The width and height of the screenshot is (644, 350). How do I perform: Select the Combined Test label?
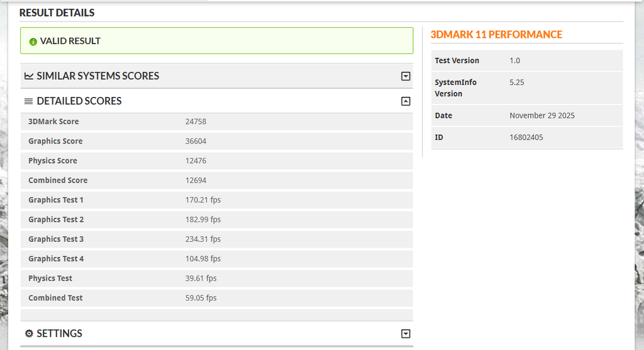(55, 298)
